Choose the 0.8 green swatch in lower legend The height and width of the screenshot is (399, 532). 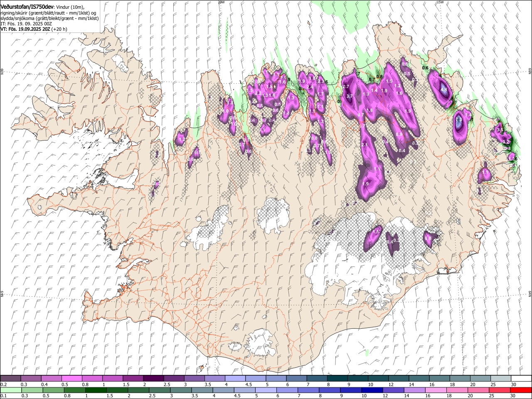point(74,390)
